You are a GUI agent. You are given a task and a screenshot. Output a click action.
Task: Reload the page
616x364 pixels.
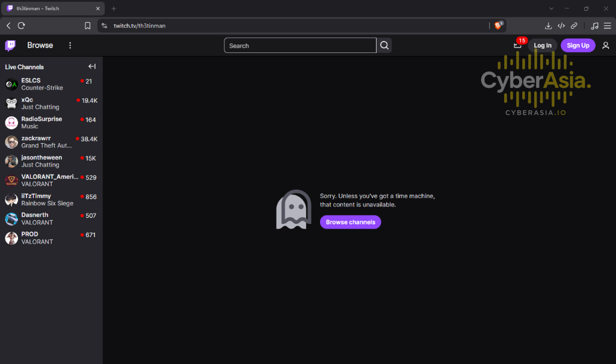(22, 25)
